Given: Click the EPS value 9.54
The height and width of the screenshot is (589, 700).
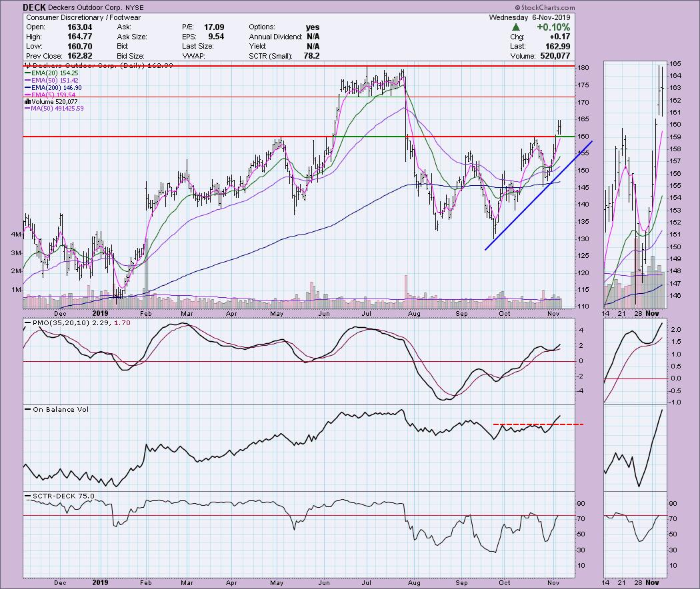Looking at the screenshot, I should (x=216, y=37).
